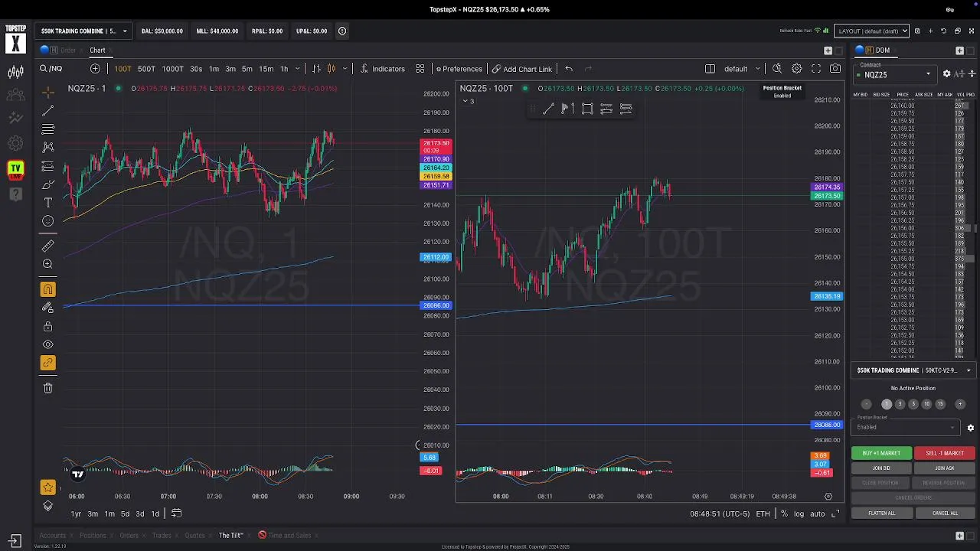Open chart Preferences
The image size is (980, 551).
pyautogui.click(x=459, y=69)
